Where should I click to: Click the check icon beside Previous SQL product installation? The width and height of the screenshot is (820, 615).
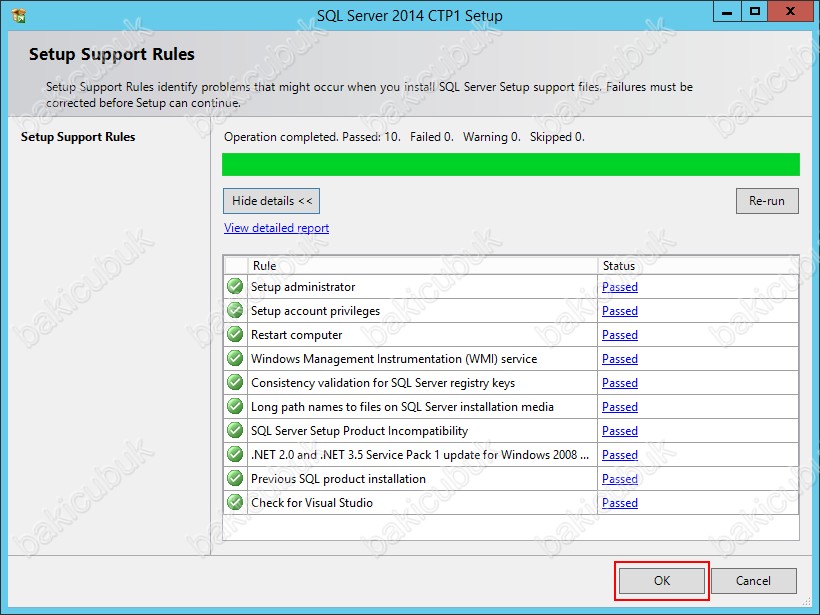tap(234, 479)
